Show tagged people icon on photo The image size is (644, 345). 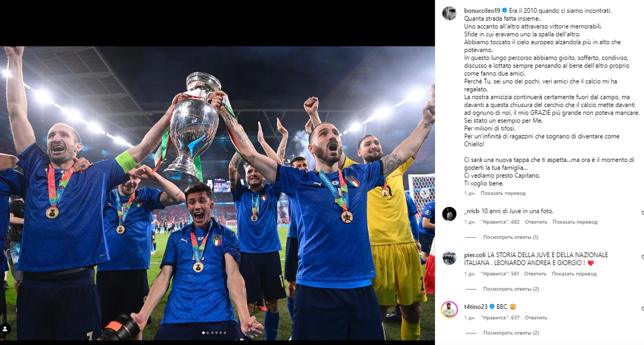coord(5,329)
